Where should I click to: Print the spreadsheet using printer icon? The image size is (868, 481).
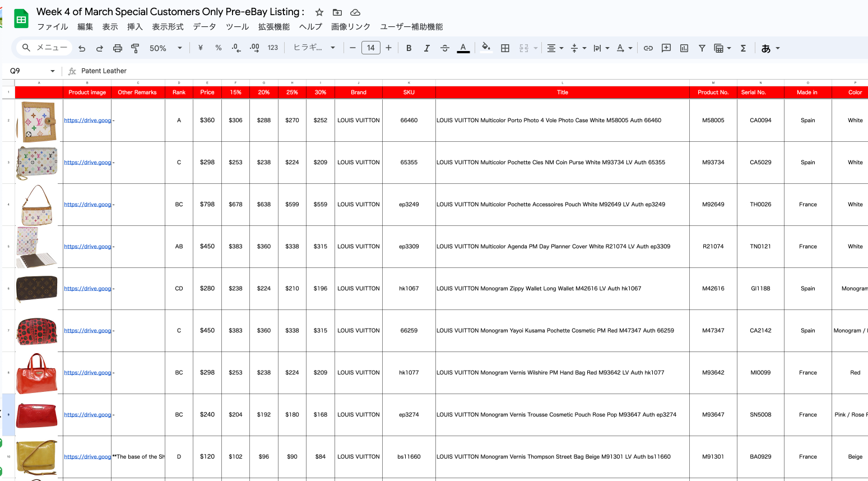(118, 48)
